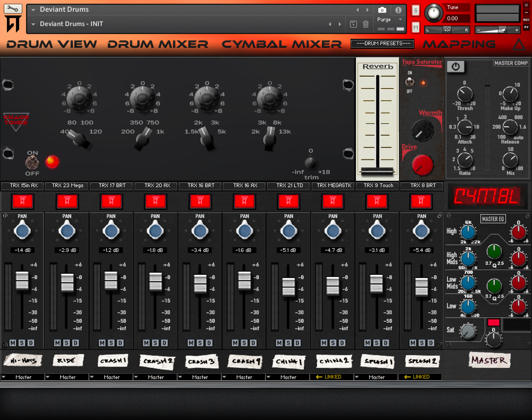Click the camera snapshot icon
The width and height of the screenshot is (532, 420).
(382, 10)
